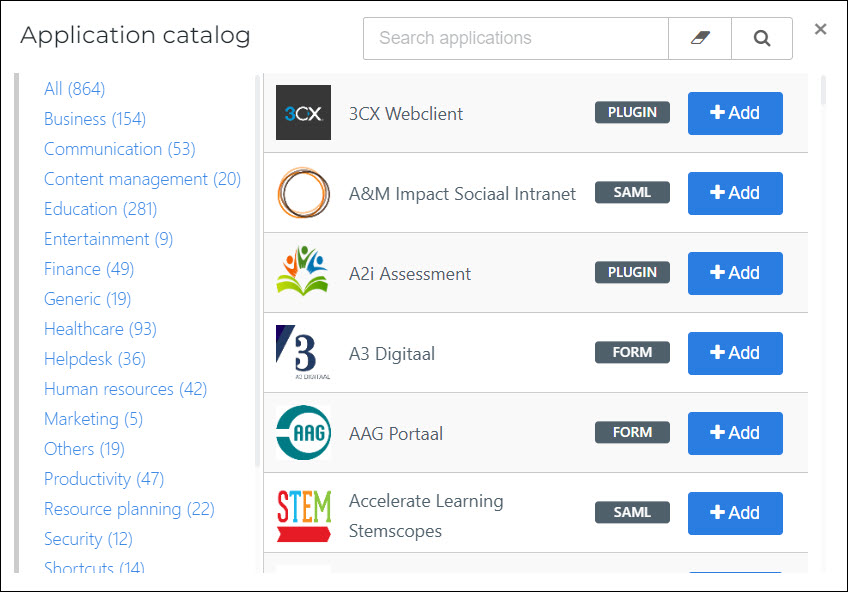The height and width of the screenshot is (592, 848).
Task: Click the PLUGIN badge for 3CX Webclient
Action: 632,112
